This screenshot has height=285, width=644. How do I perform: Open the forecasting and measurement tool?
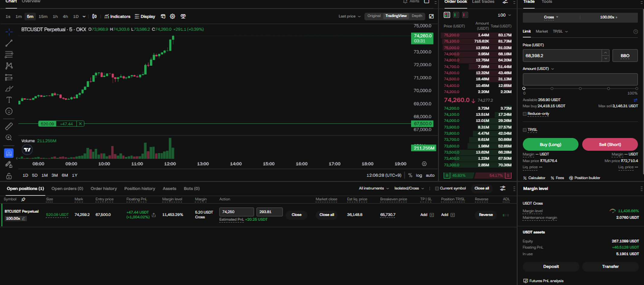(x=9, y=77)
